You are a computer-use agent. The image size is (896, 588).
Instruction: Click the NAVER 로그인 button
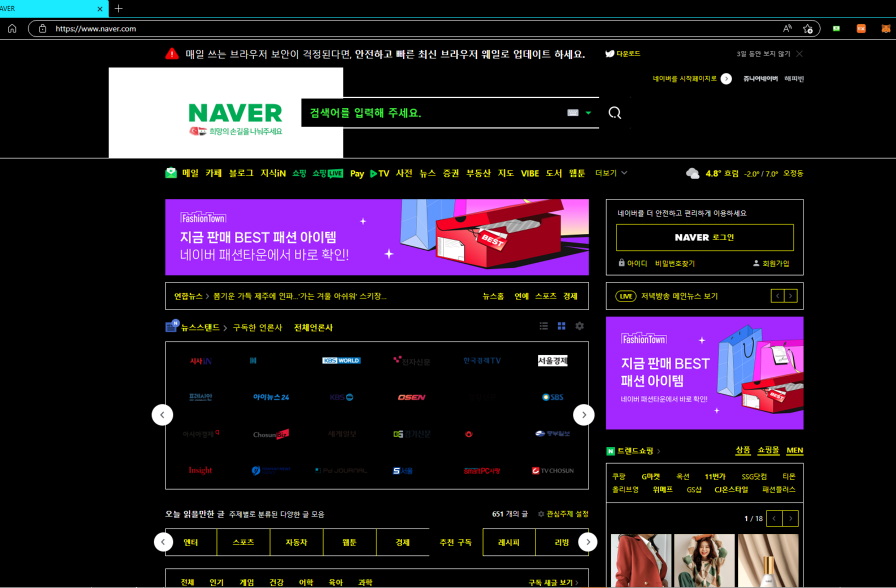coord(704,237)
